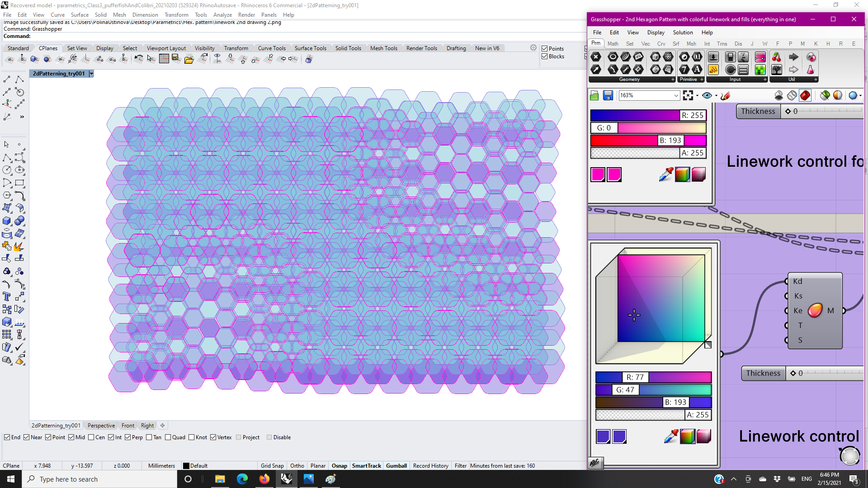868x488 pixels.
Task: Open the Solution menu in Grasshopper
Action: (x=682, y=33)
